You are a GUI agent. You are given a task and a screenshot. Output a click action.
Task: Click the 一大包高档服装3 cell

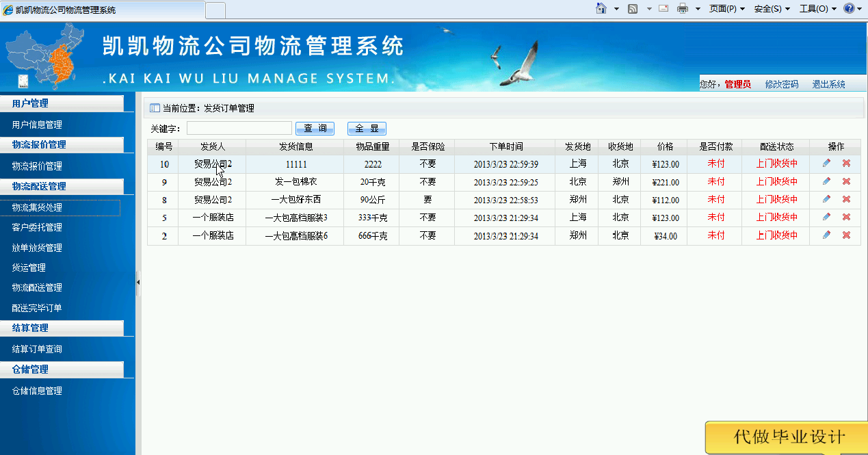[295, 218]
